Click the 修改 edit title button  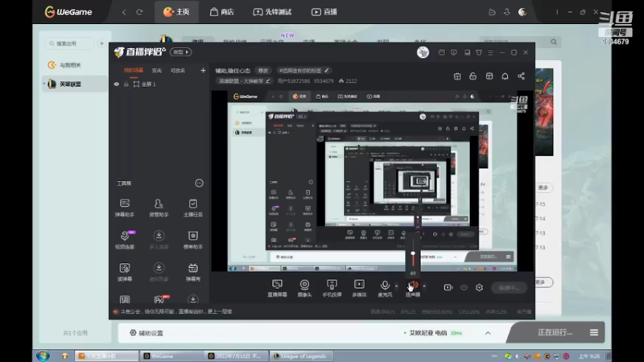click(263, 71)
